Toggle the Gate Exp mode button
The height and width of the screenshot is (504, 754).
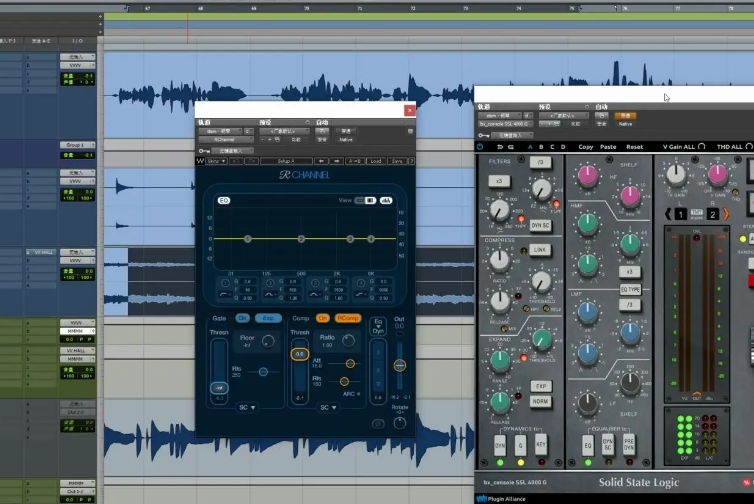tap(268, 318)
